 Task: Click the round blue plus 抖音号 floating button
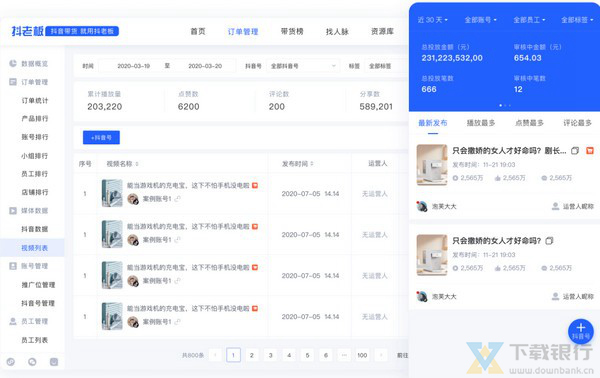coord(580,331)
